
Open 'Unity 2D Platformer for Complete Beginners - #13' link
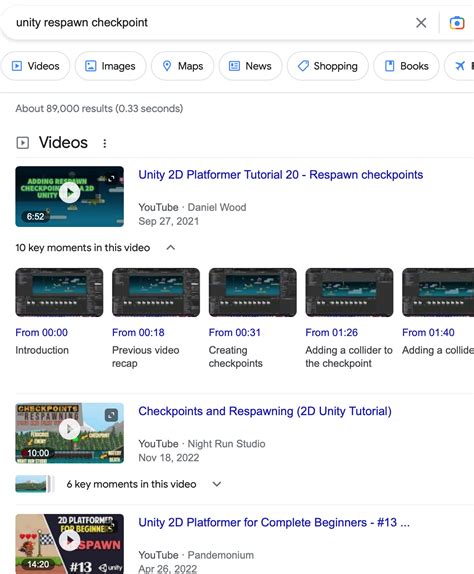274,522
